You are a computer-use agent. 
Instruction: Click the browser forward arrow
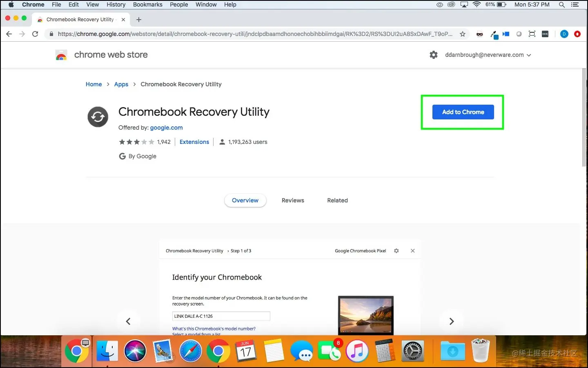[x=22, y=34]
